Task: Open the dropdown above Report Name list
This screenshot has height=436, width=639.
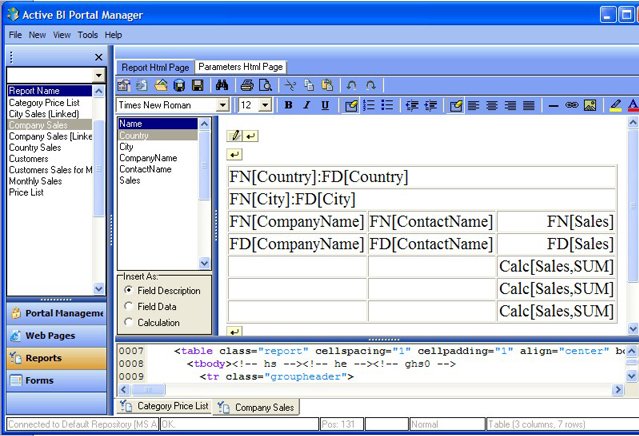Action: [x=99, y=76]
